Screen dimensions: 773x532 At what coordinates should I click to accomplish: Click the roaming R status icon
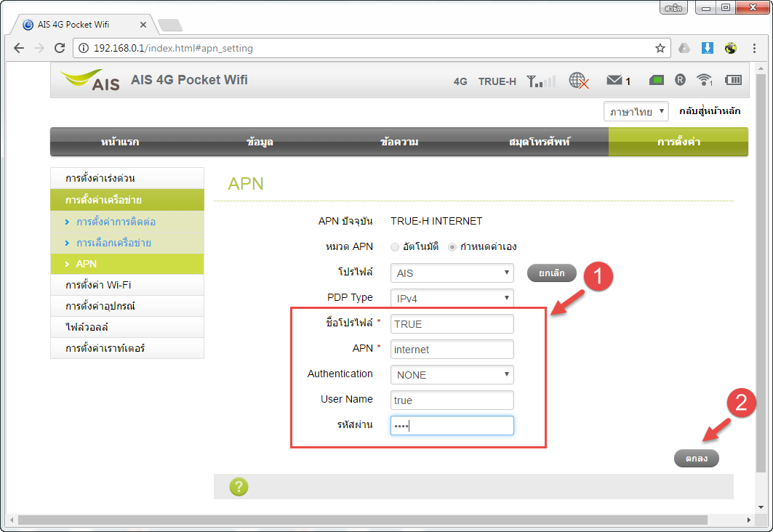coord(681,80)
